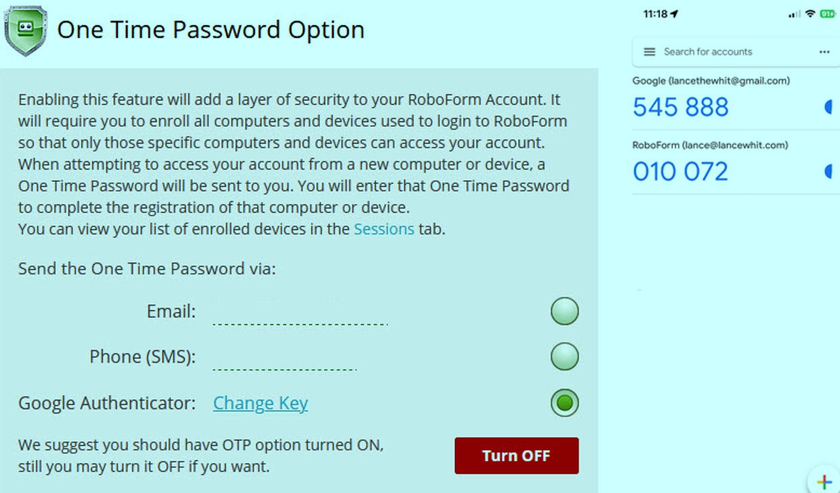Select the Phone (SMS) radio button
Viewport: 840px width, 493px height.
[564, 357]
